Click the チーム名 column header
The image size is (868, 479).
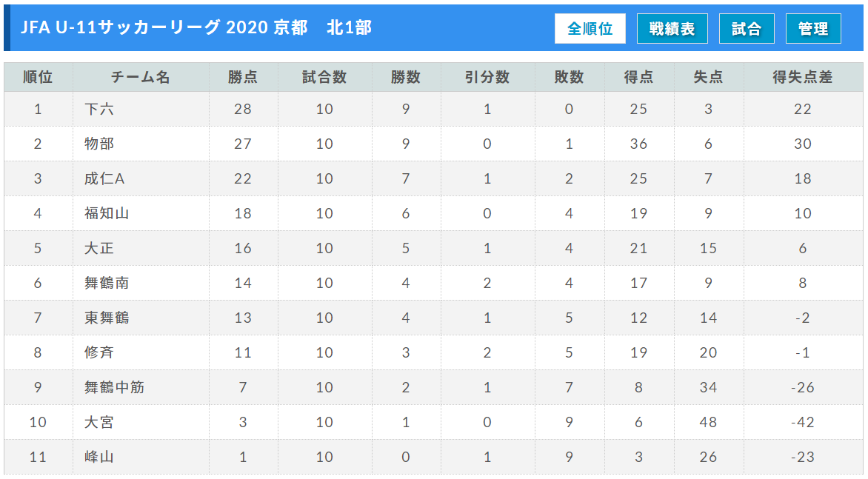click(x=141, y=77)
